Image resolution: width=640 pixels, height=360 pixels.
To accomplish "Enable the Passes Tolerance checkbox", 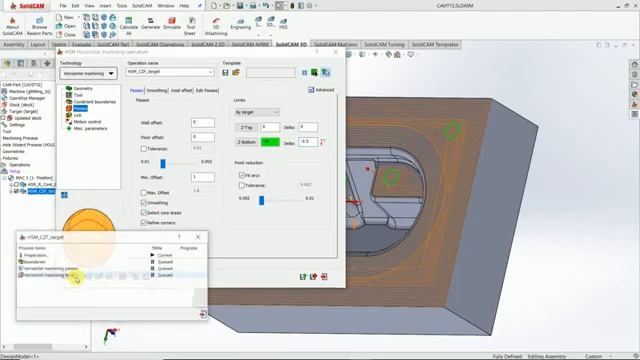I will [x=144, y=149].
